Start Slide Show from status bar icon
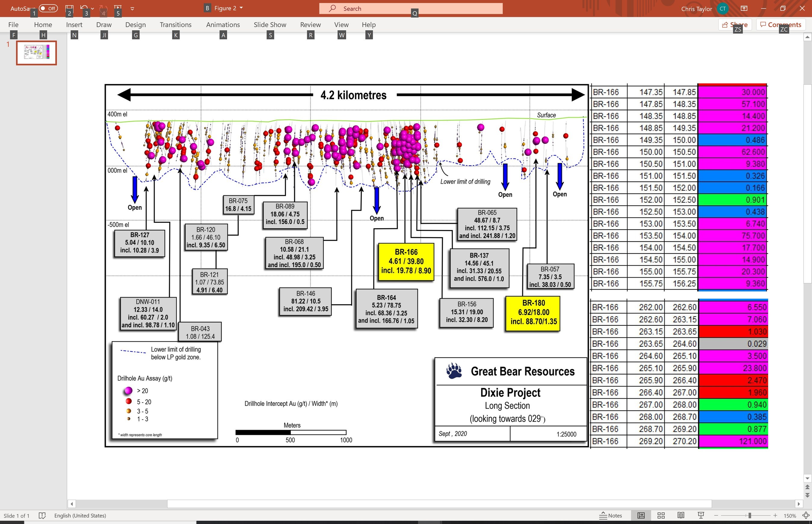Viewport: 812px width, 524px height. [701, 516]
